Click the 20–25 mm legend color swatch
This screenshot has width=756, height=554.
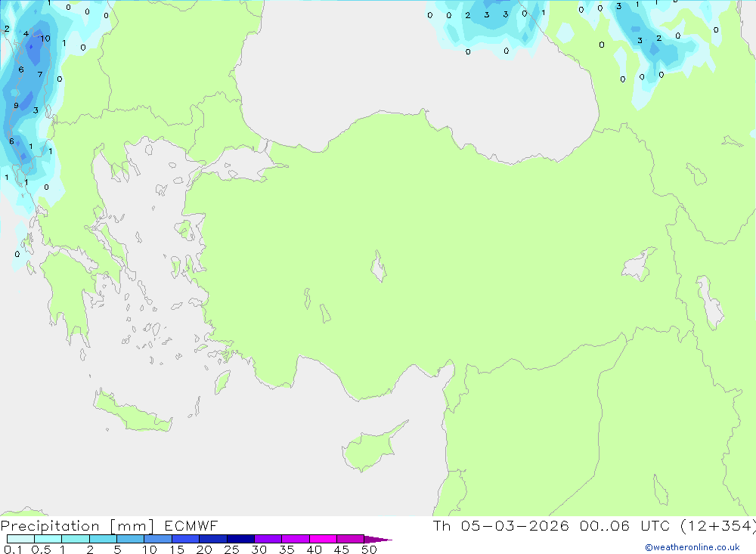pyautogui.click(x=212, y=539)
